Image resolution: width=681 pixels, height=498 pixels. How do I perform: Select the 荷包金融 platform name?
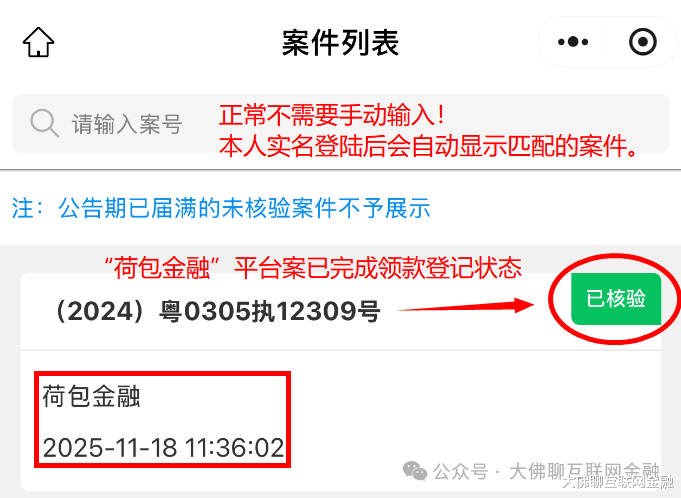pyautogui.click(x=91, y=396)
